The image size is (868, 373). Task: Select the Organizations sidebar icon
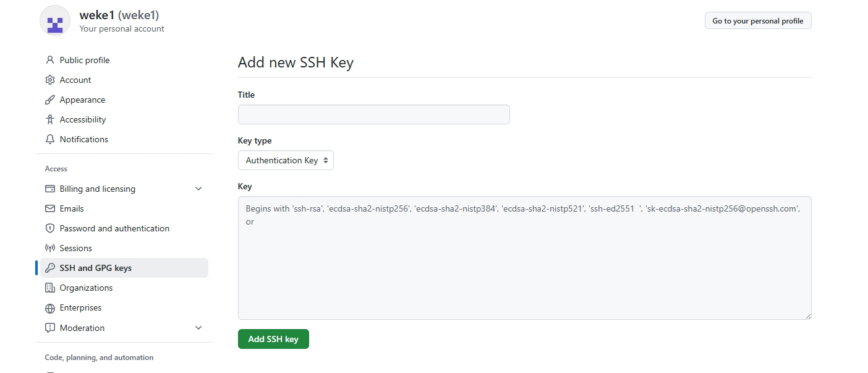49,287
